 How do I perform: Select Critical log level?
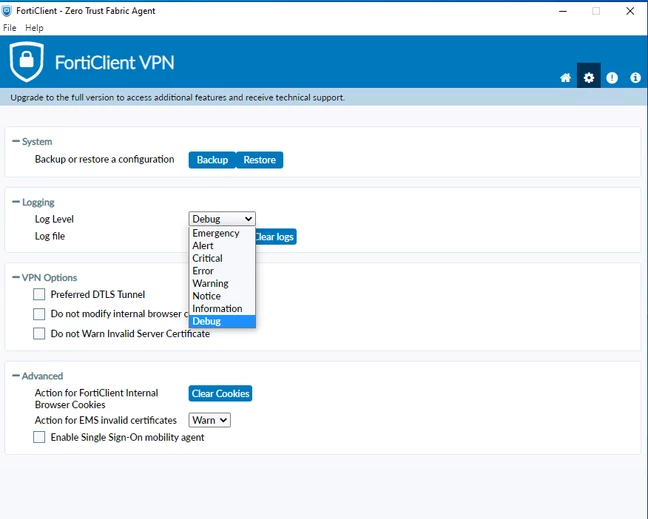222,258
